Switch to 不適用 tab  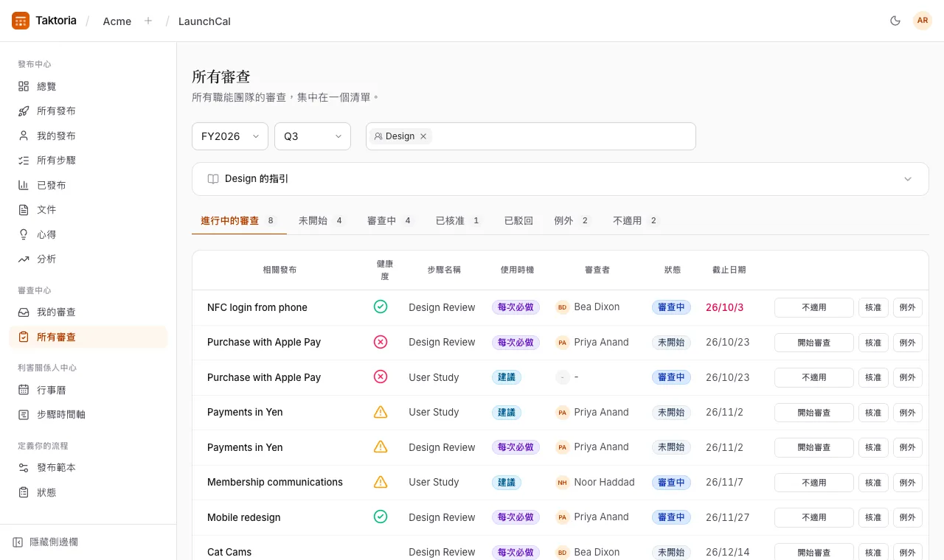[636, 220]
